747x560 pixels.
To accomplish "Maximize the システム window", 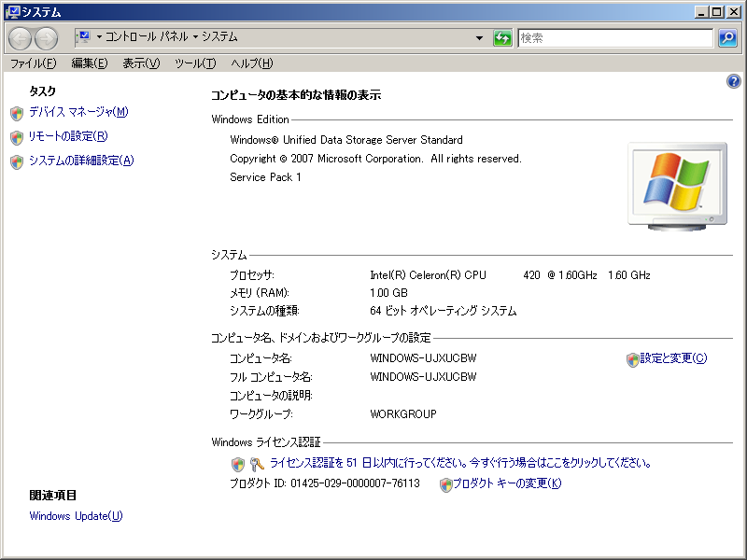I will (716, 12).
